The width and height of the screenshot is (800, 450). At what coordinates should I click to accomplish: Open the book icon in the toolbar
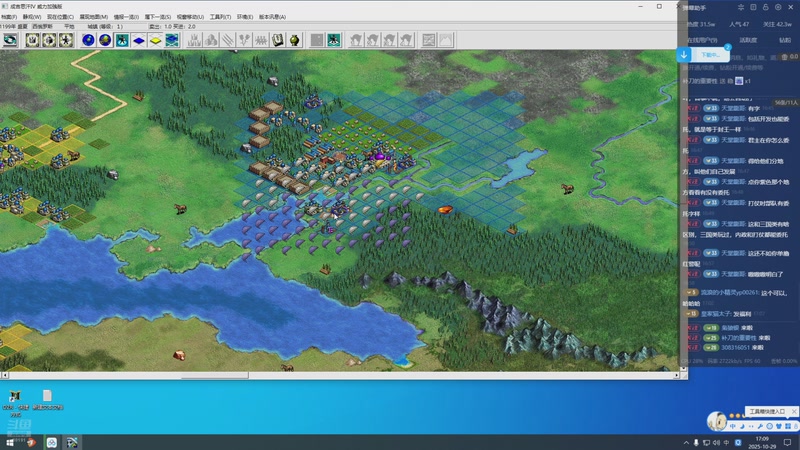click(x=278, y=40)
